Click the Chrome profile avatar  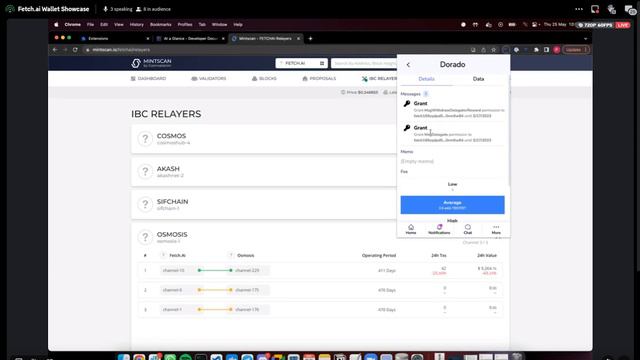(557, 50)
